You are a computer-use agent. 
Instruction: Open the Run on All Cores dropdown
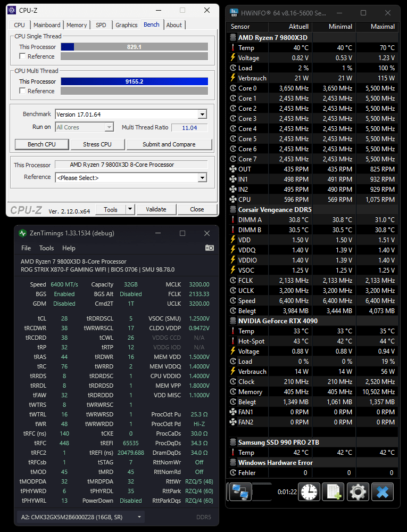pos(109,127)
